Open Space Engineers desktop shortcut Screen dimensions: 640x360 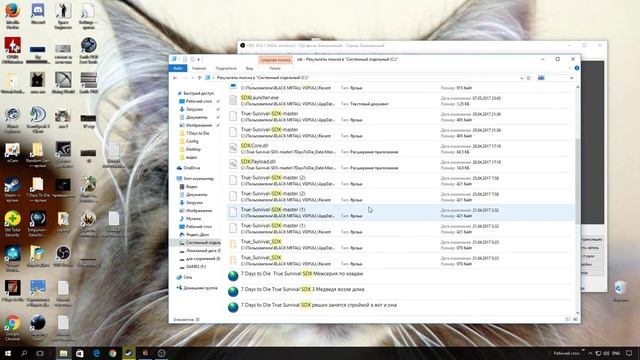[x=63, y=16]
